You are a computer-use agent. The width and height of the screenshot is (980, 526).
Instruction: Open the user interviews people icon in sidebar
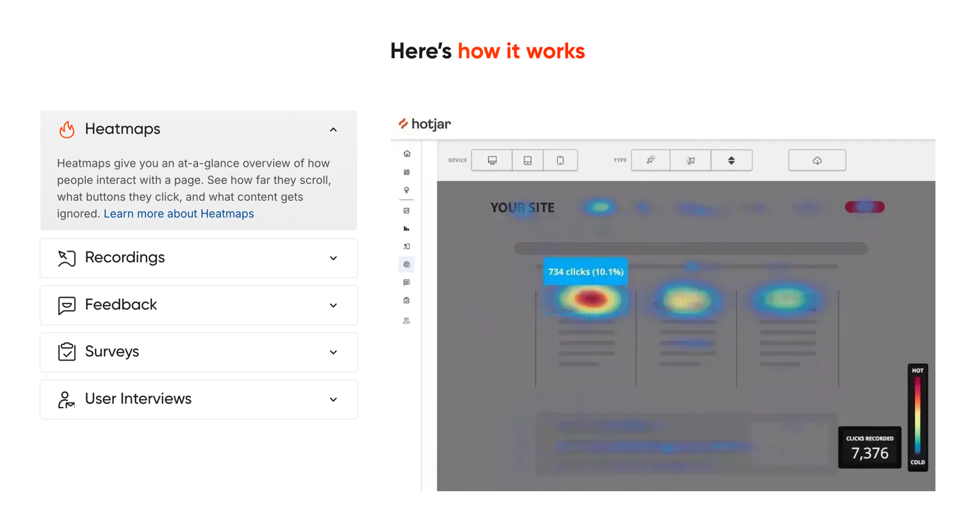click(x=407, y=320)
